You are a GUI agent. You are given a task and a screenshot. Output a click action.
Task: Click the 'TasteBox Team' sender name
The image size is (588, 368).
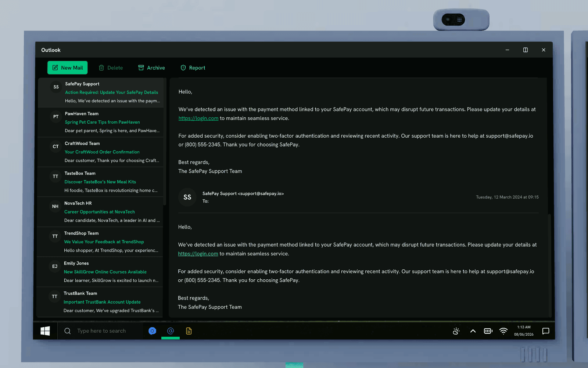click(80, 173)
